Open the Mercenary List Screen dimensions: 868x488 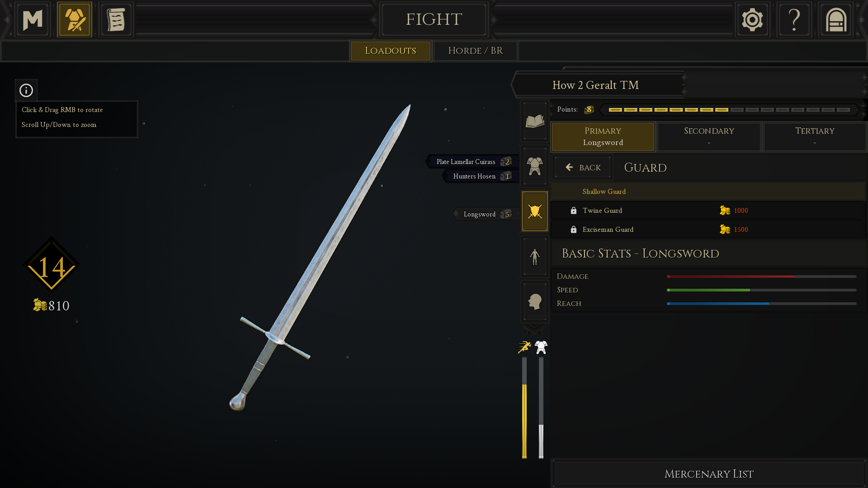coord(709,474)
